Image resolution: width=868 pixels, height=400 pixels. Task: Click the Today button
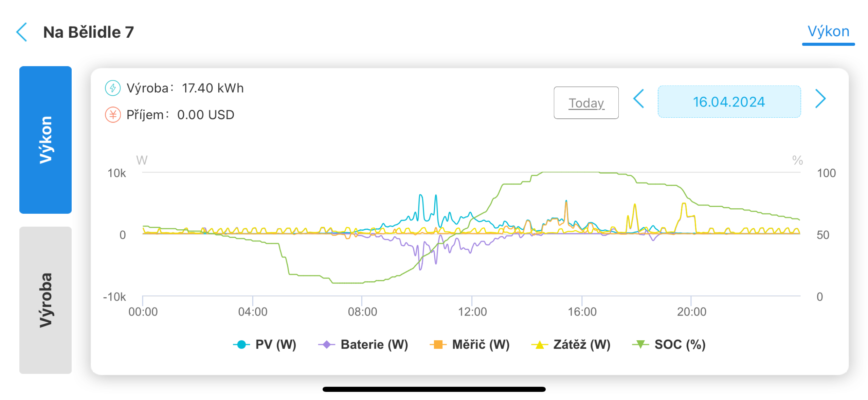[x=586, y=103]
